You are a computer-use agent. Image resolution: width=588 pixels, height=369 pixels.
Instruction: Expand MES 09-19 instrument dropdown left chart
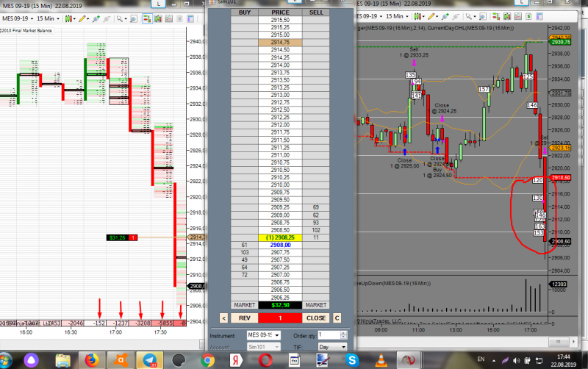[32, 19]
